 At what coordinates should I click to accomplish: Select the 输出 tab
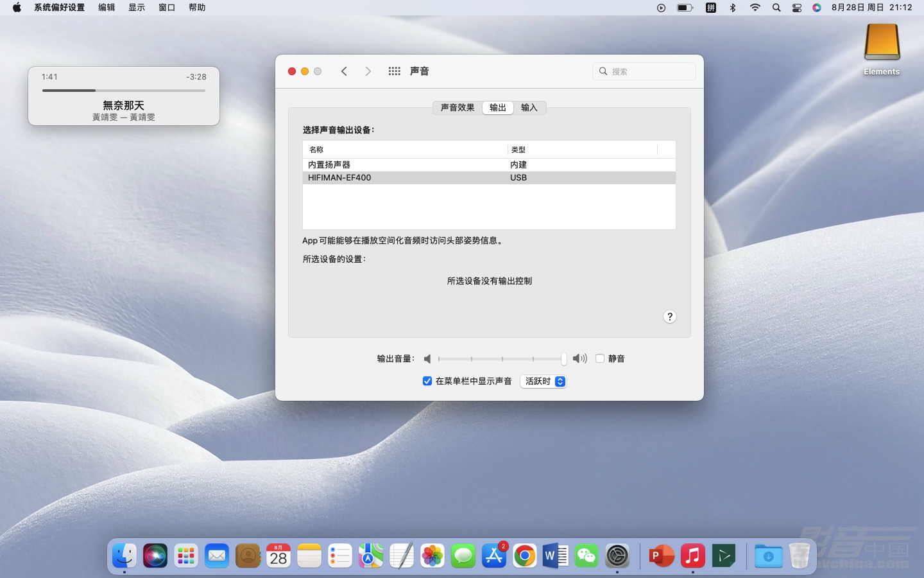click(x=498, y=108)
